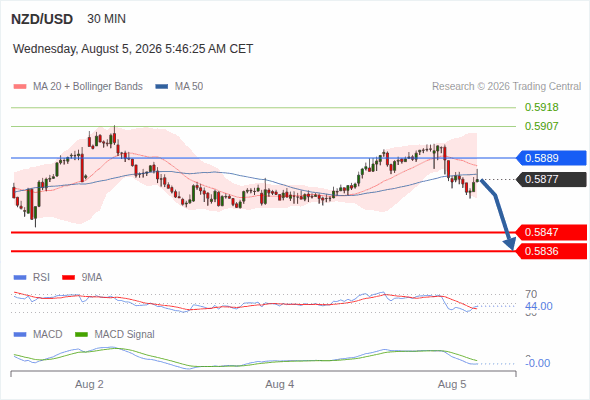Click the 9MA red legend swatch
This screenshot has height=400, width=590.
(68, 278)
